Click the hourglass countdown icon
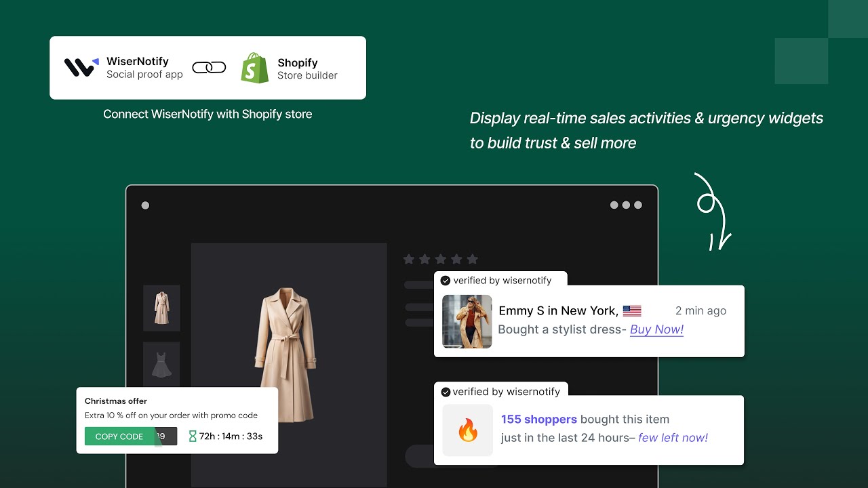The height and width of the screenshot is (488, 868). pos(193,436)
